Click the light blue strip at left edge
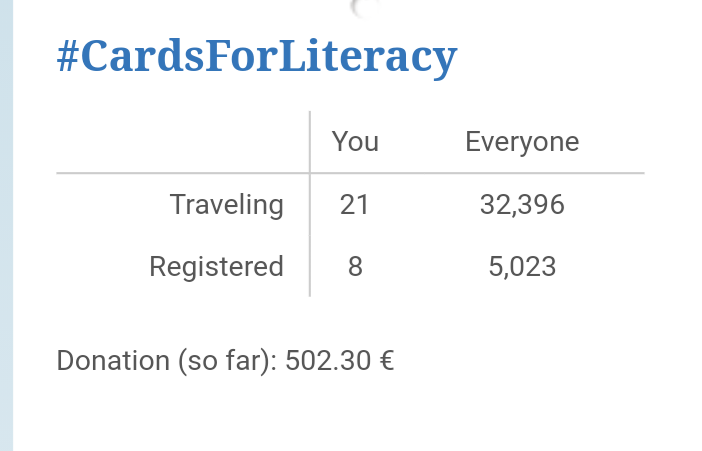This screenshot has width=702, height=451. (6, 225)
